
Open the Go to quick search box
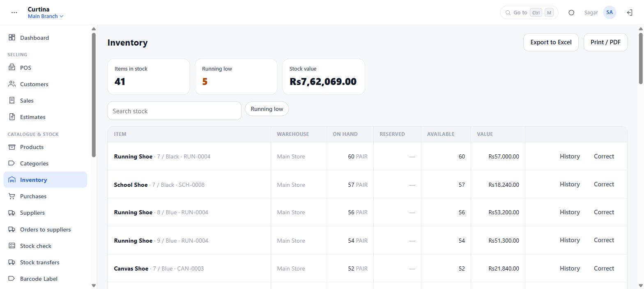(x=529, y=13)
